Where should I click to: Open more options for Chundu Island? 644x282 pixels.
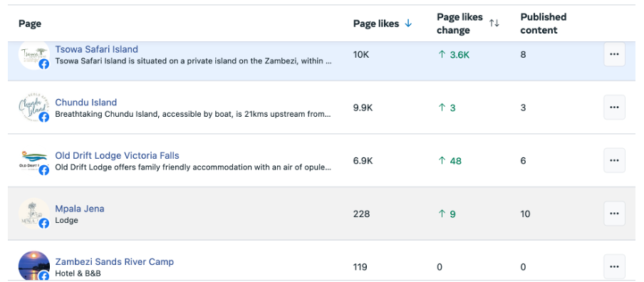(614, 107)
